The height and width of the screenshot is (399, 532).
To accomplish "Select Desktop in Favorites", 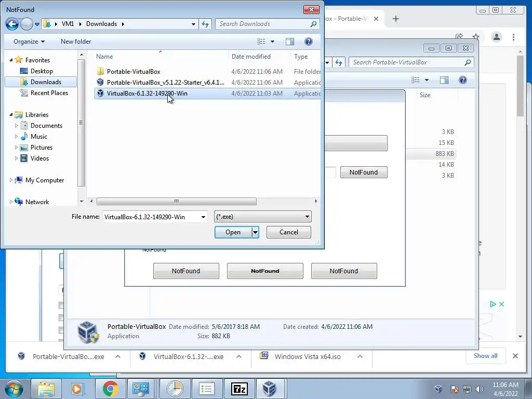I will pos(42,71).
